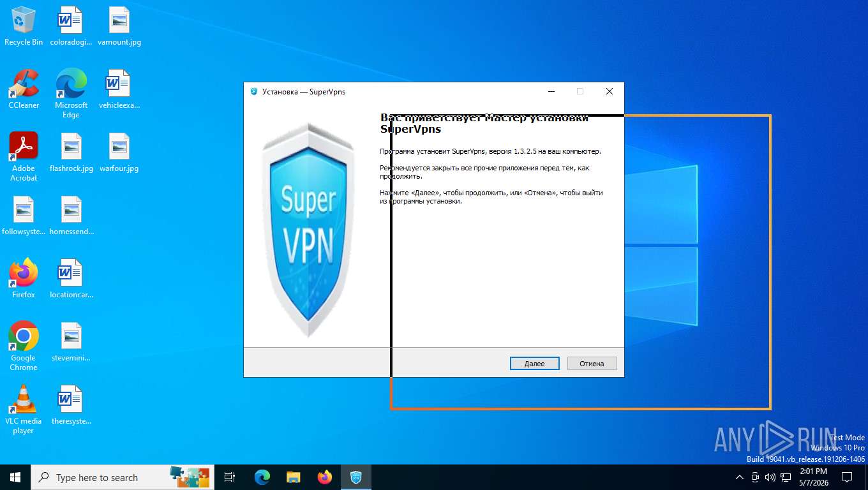
Task: Click the taskbar search box
Action: tap(123, 477)
